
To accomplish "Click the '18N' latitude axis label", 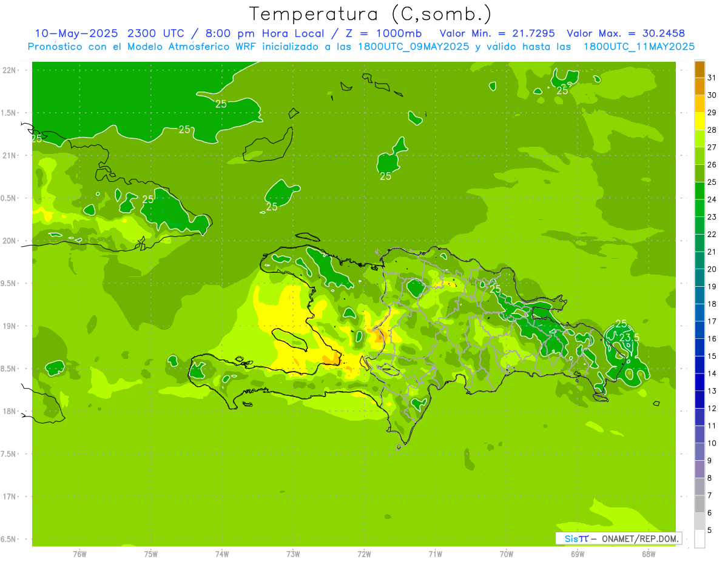I will tap(10, 411).
